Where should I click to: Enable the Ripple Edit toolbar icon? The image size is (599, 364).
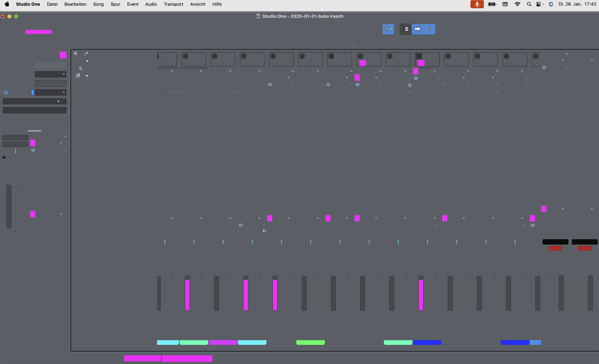pos(406,29)
